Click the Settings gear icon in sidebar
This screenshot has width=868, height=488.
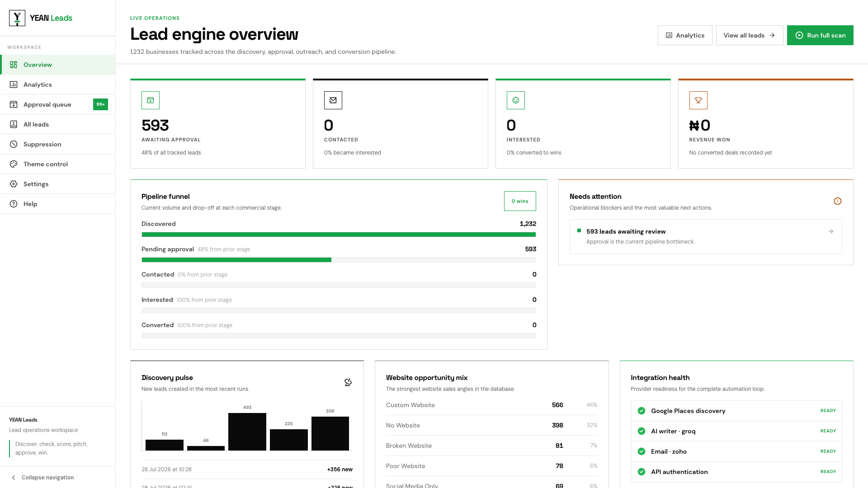coord(14,184)
